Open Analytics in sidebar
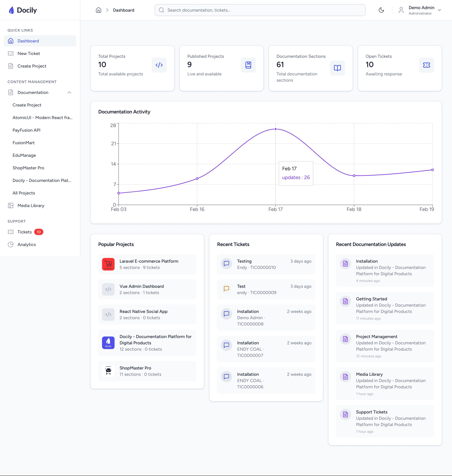This screenshot has height=476, width=452. [27, 244]
